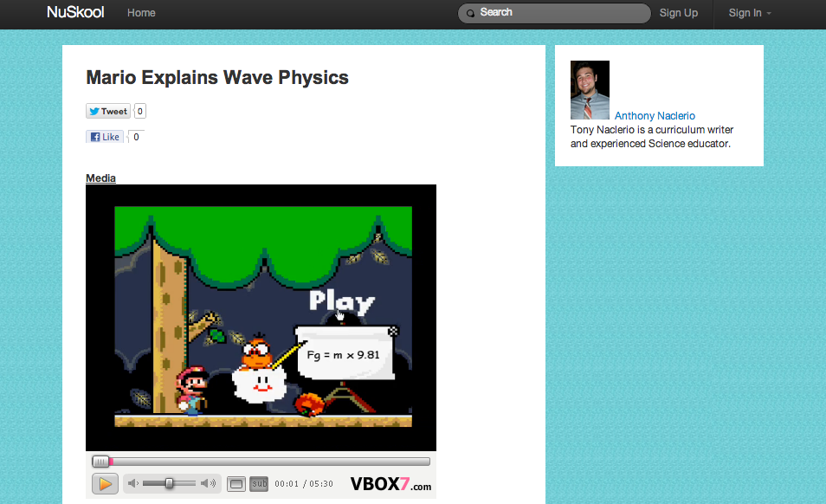
Task: Max volume using the loud speaker icon
Action: click(209, 483)
